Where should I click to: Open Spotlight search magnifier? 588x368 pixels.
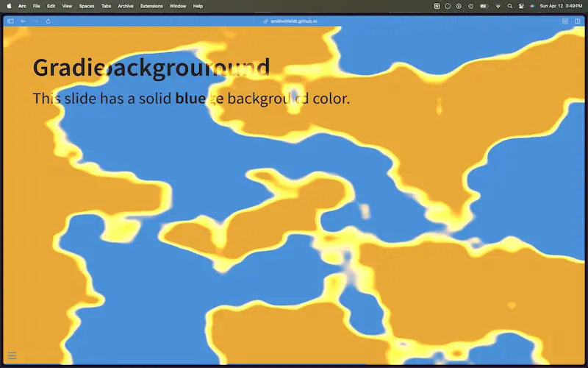coord(510,6)
